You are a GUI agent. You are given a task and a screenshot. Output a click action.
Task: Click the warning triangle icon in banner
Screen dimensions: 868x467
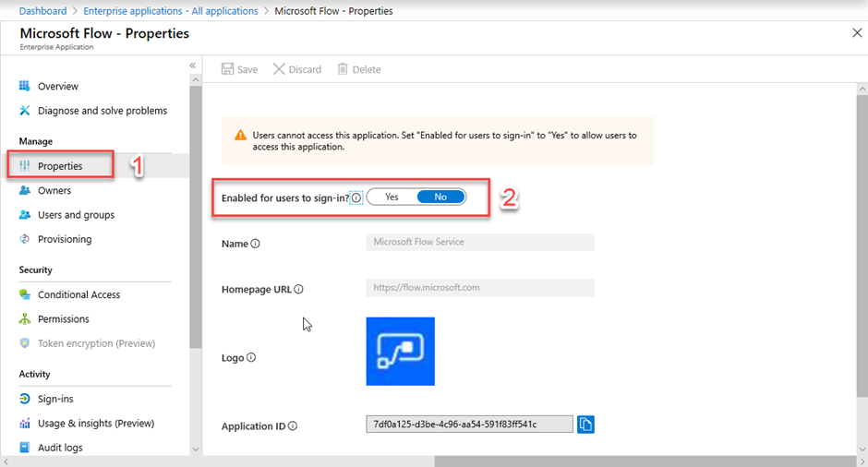[240, 135]
